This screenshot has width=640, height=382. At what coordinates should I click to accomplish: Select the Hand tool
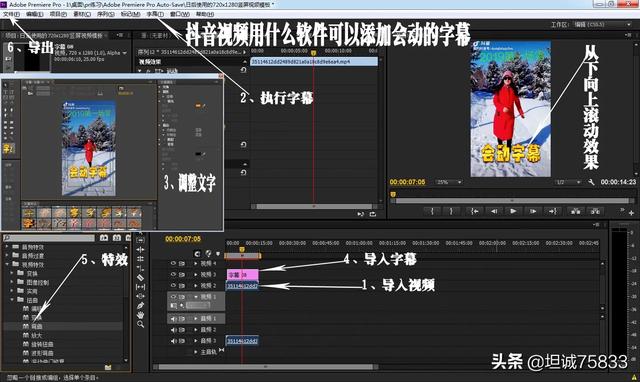point(140,315)
